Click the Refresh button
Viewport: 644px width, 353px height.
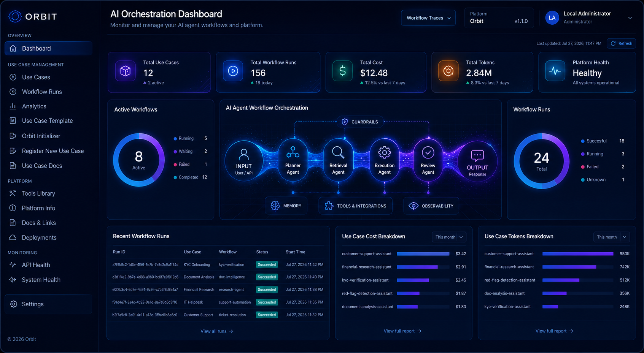tap(621, 43)
